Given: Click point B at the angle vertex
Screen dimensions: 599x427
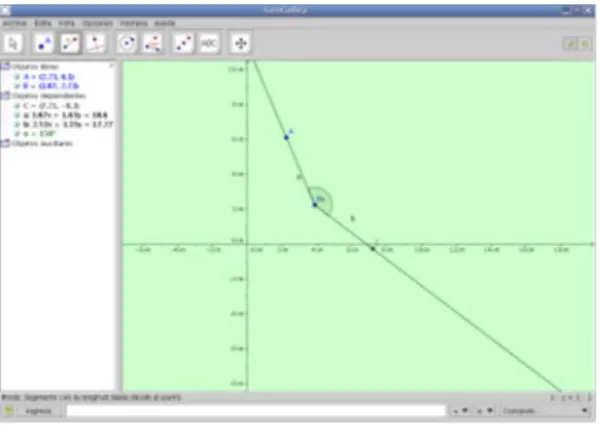Looking at the screenshot, I should (x=315, y=205).
